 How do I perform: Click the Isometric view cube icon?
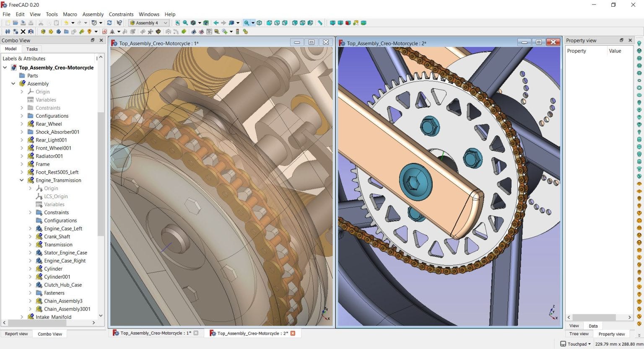point(259,23)
